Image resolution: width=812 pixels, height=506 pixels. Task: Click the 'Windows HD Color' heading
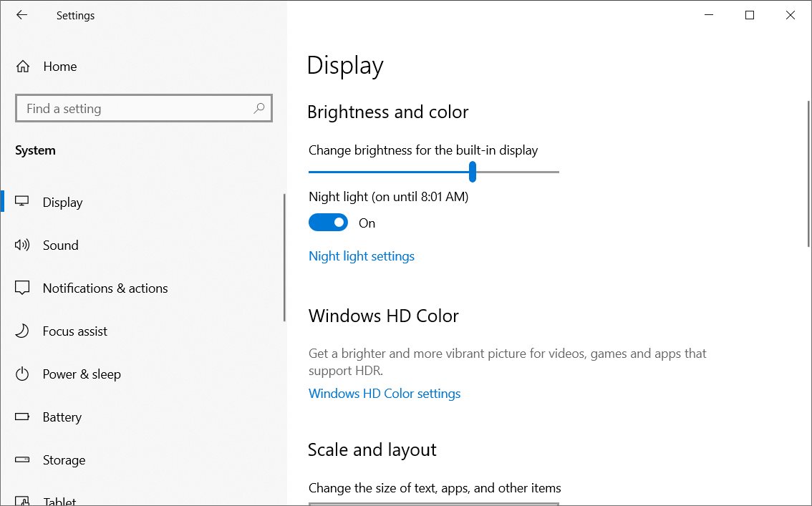(384, 316)
